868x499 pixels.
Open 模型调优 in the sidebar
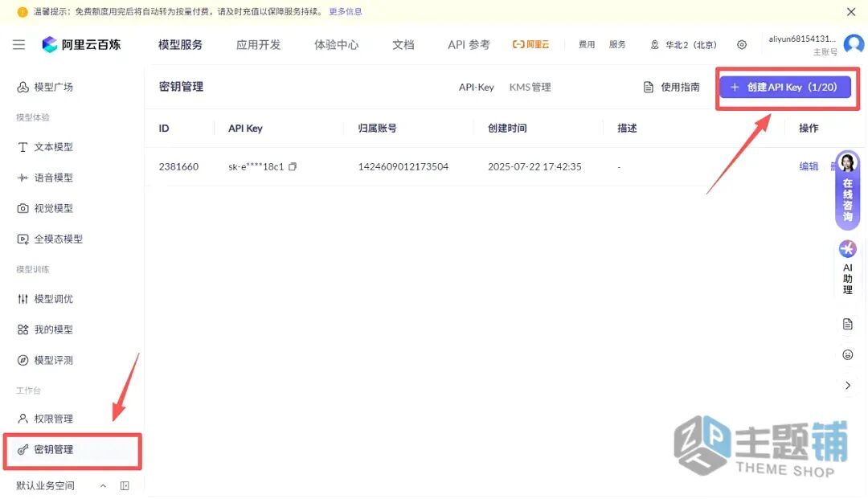pos(45,299)
